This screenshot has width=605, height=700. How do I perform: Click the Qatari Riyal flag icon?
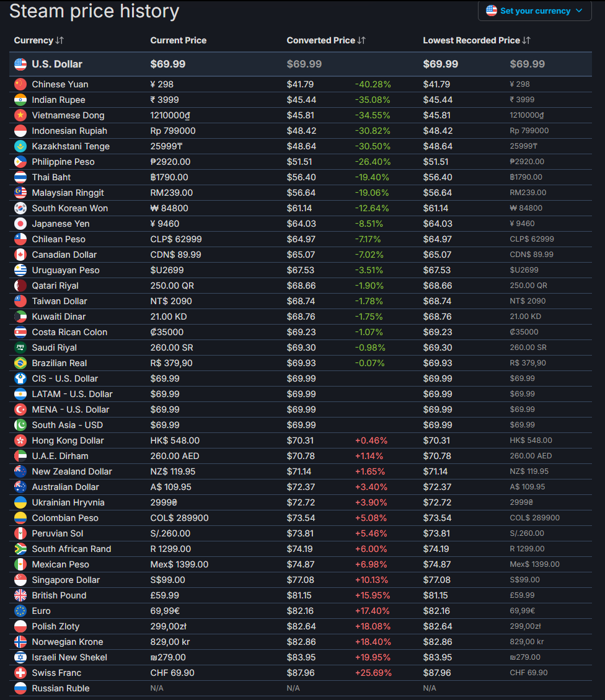tap(20, 286)
